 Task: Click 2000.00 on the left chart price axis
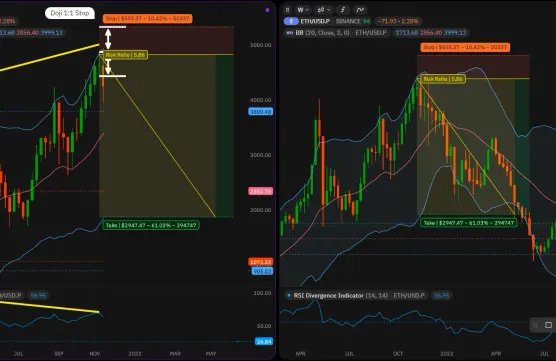(261, 210)
